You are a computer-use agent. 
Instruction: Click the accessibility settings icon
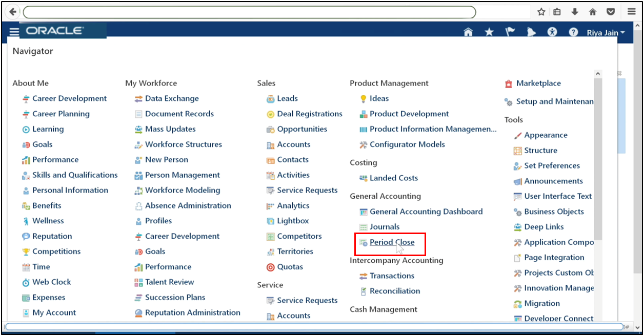click(552, 31)
